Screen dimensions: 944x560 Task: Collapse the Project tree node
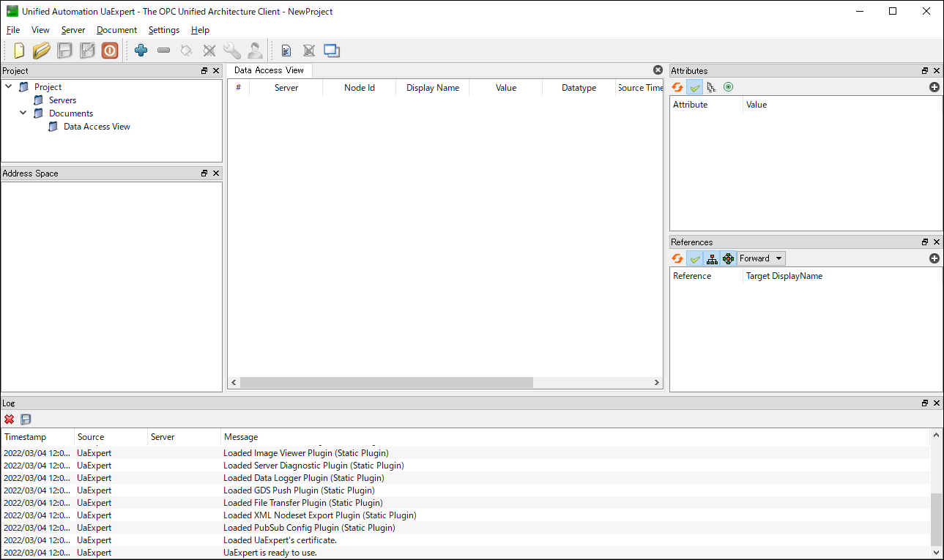tap(9, 86)
